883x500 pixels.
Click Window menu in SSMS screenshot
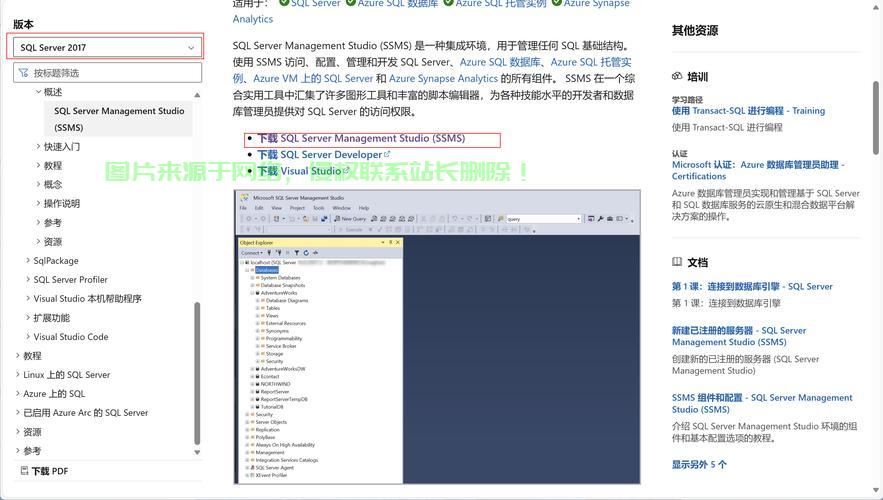tap(341, 208)
